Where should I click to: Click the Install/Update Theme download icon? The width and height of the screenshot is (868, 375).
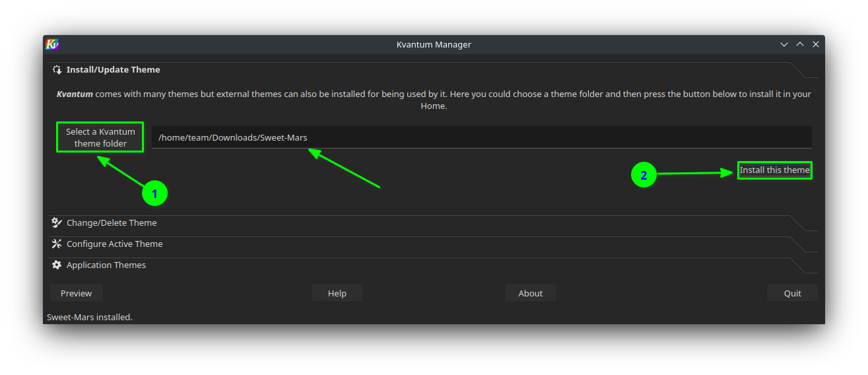(x=57, y=69)
